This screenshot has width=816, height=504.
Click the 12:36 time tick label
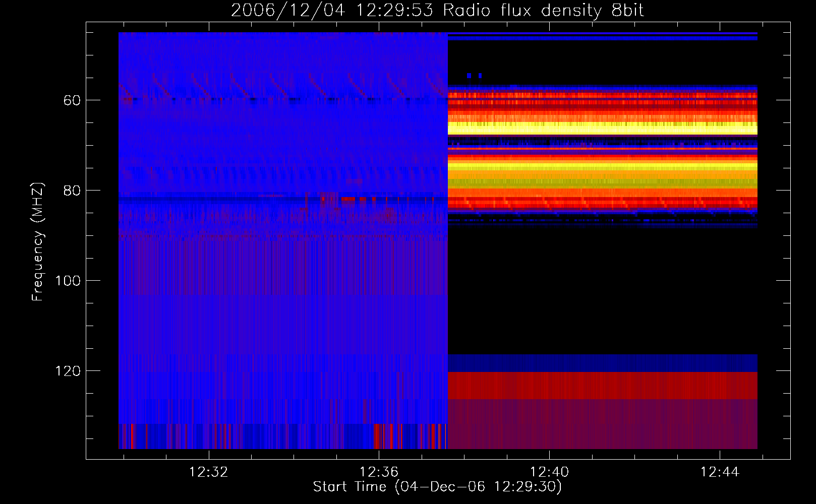click(379, 472)
